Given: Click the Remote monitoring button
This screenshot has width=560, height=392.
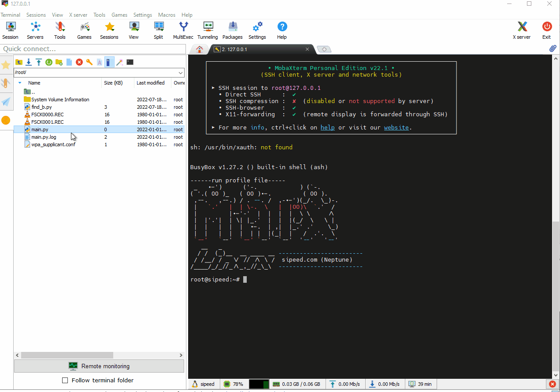Looking at the screenshot, I should coord(99,366).
